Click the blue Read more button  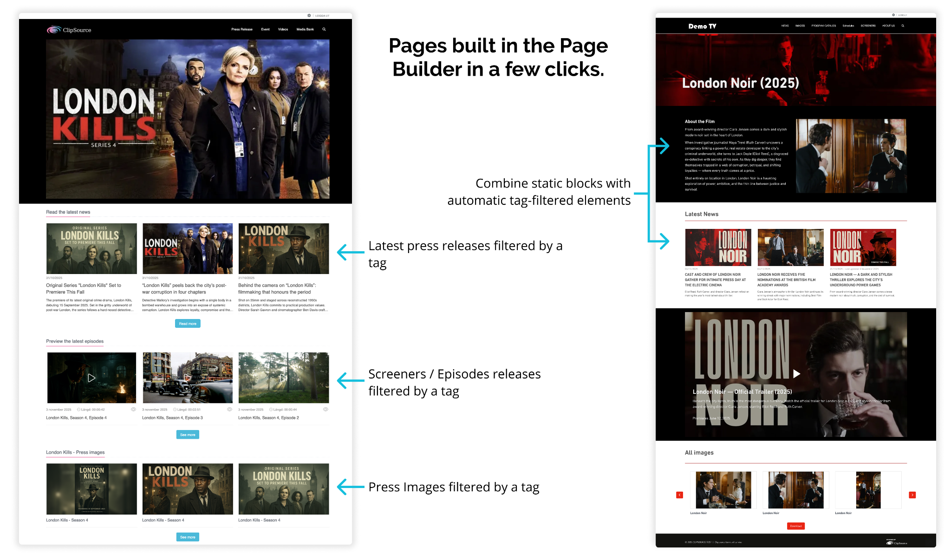click(188, 324)
